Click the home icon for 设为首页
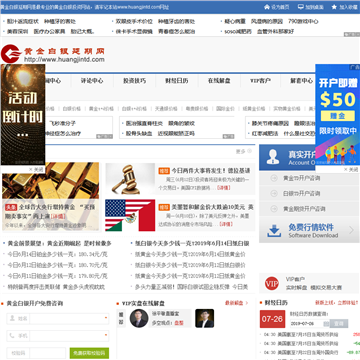This screenshot has height=360, width=360. pyautogui.click(x=267, y=7)
